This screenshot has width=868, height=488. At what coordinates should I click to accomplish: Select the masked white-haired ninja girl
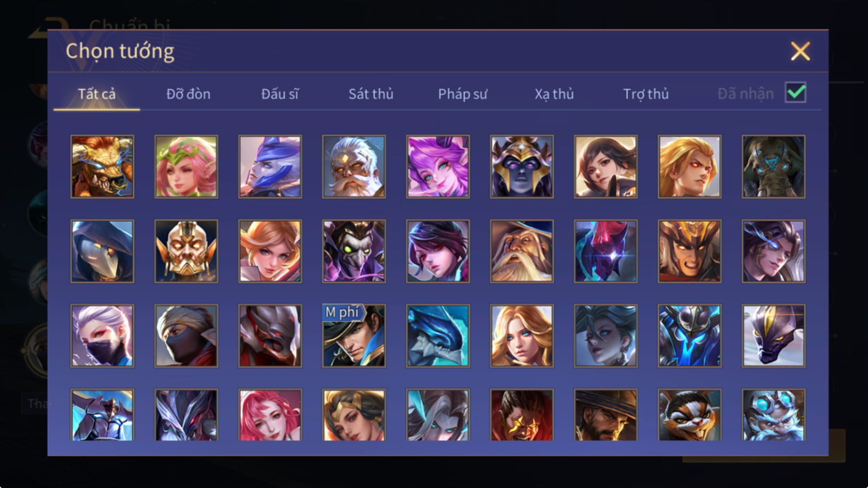pos(102,336)
